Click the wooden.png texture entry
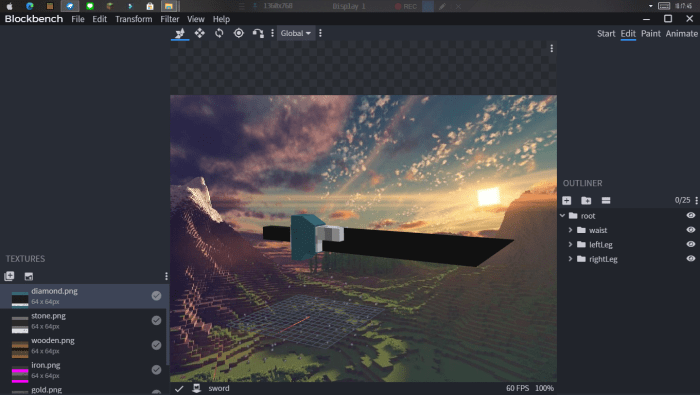The height and width of the screenshot is (395, 700). pos(84,345)
